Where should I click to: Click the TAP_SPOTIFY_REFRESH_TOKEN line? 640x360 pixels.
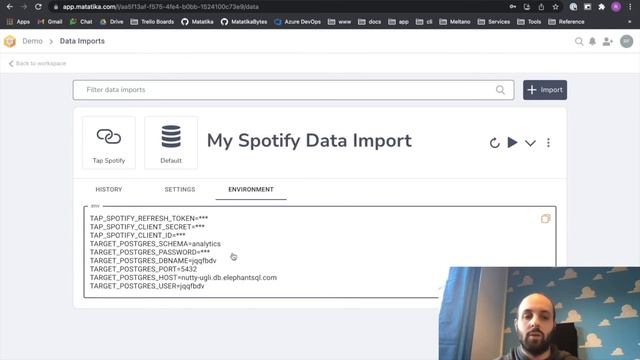pos(149,218)
